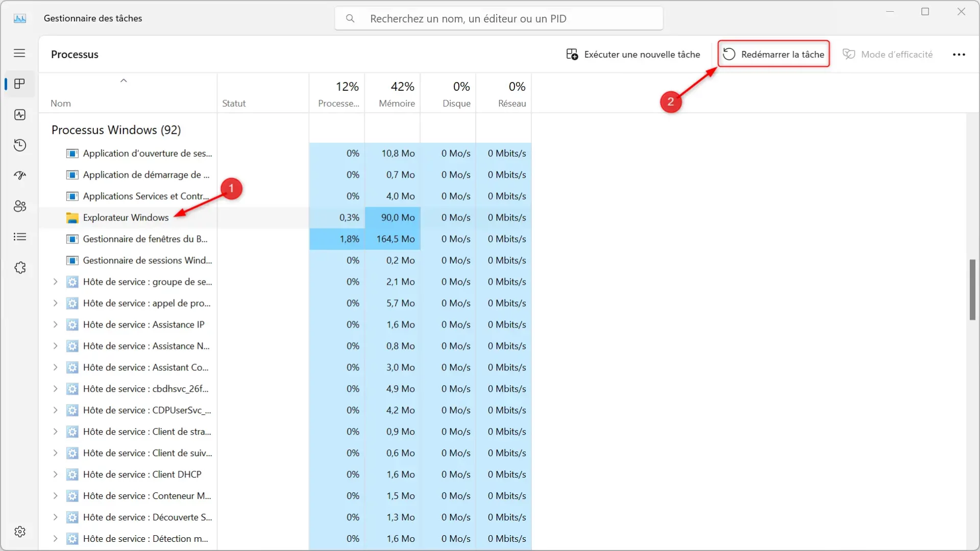
Task: Click gear icon of Hôte de service : Assistance IP
Action: point(72,325)
